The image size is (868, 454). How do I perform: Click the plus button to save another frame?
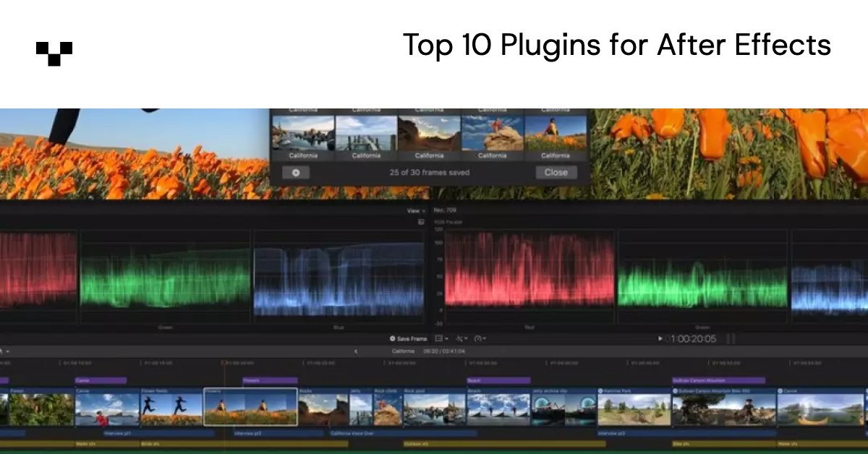(296, 172)
